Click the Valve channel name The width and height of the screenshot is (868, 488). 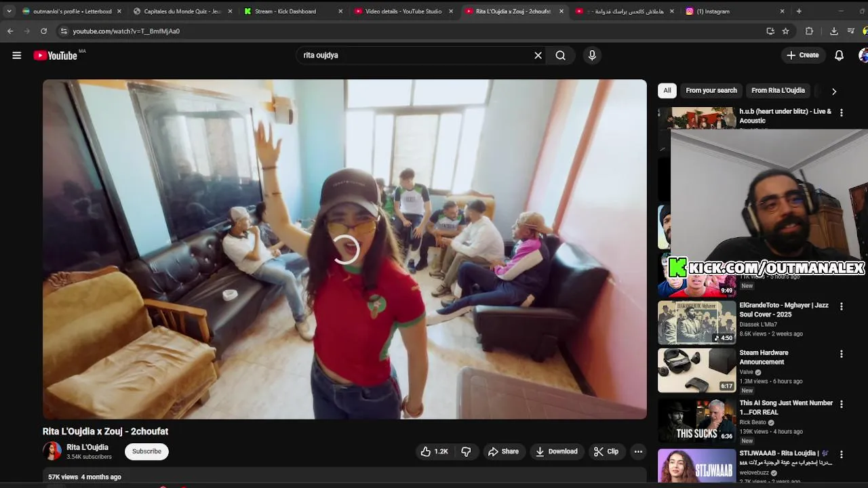coord(747,372)
